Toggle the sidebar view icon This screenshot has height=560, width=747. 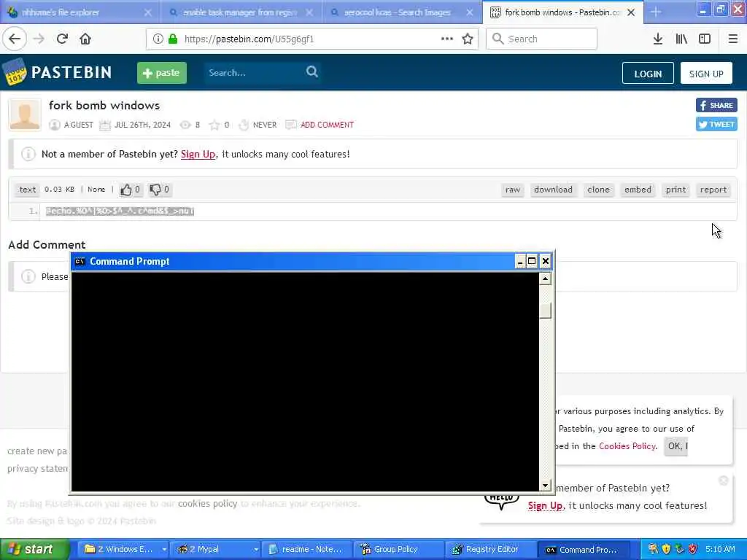[705, 39]
